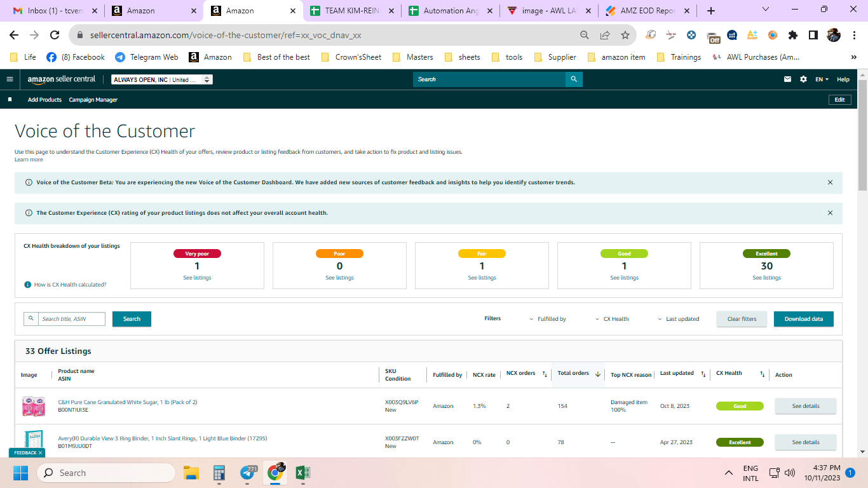Click the bookmark flag icon beside Add Products

10,100
